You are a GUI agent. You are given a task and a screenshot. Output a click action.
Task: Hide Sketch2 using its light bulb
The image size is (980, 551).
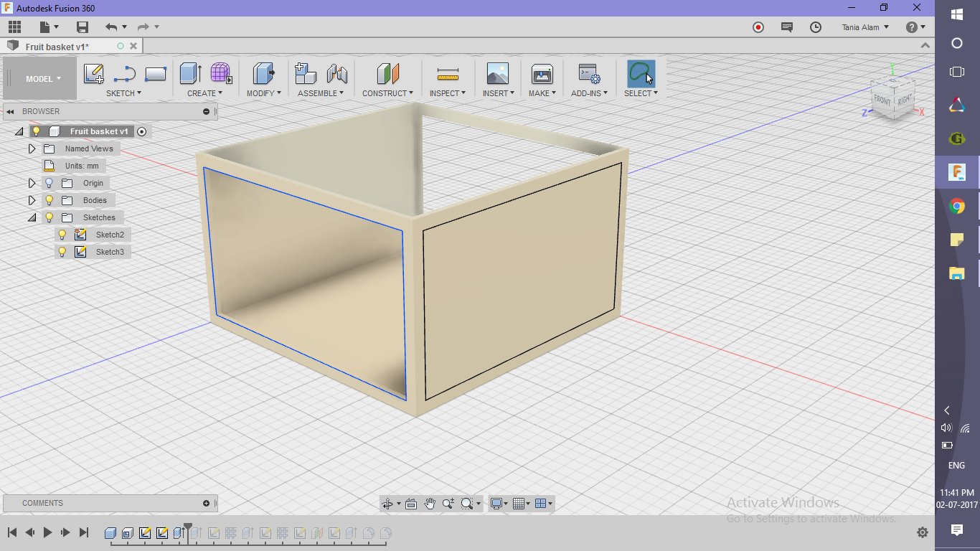coord(62,235)
